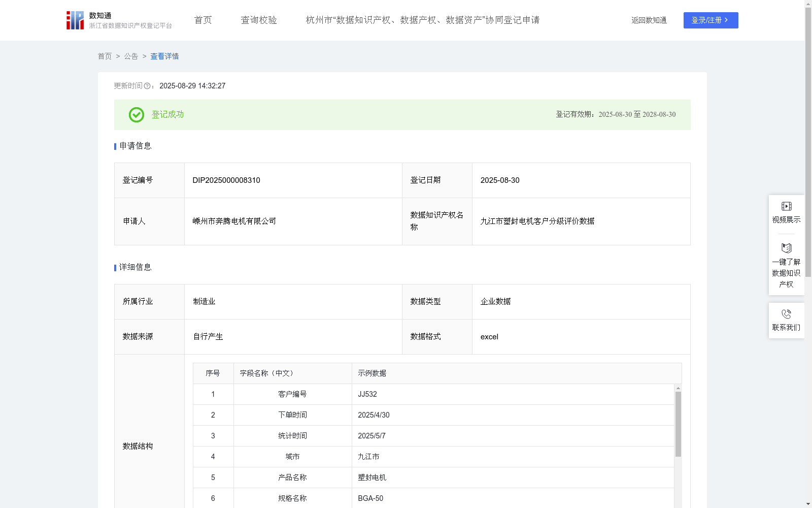Click the 数据结构 row label
Image resolution: width=812 pixels, height=508 pixels.
(138, 447)
